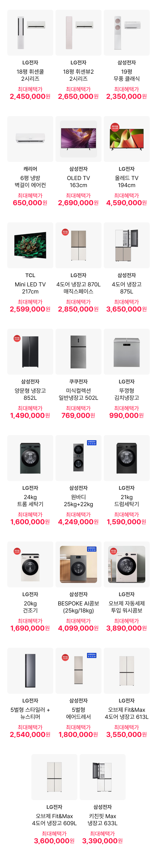Select the 삼성 키친핏 Max 냉장고 633L image
This screenshot has height=868, width=157.
click(102, 777)
